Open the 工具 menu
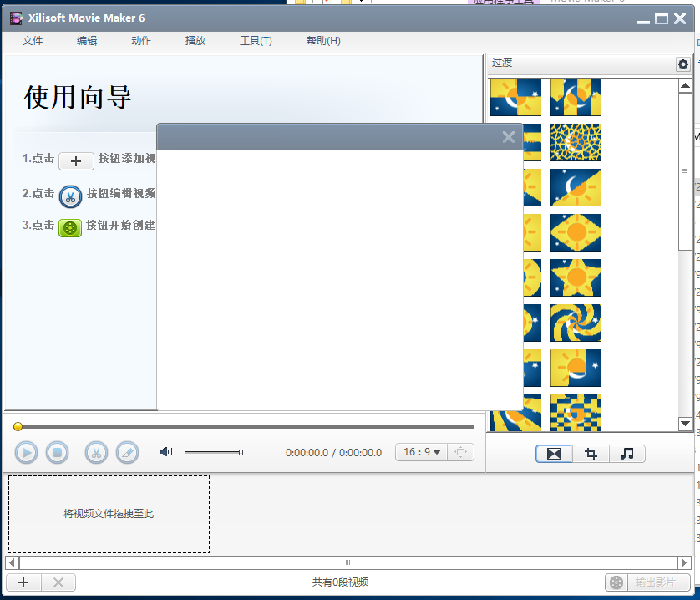Image resolution: width=700 pixels, height=600 pixels. 255,40
